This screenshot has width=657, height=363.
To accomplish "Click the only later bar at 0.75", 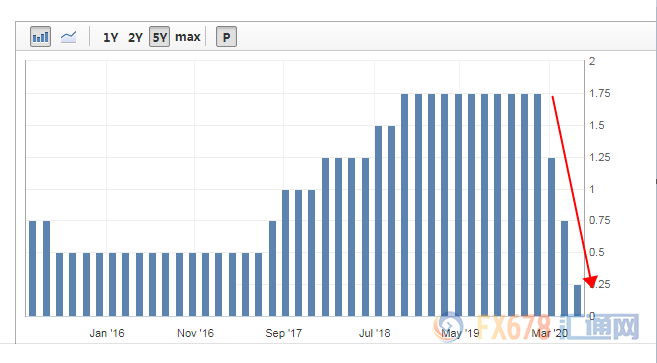I will click(x=564, y=268).
